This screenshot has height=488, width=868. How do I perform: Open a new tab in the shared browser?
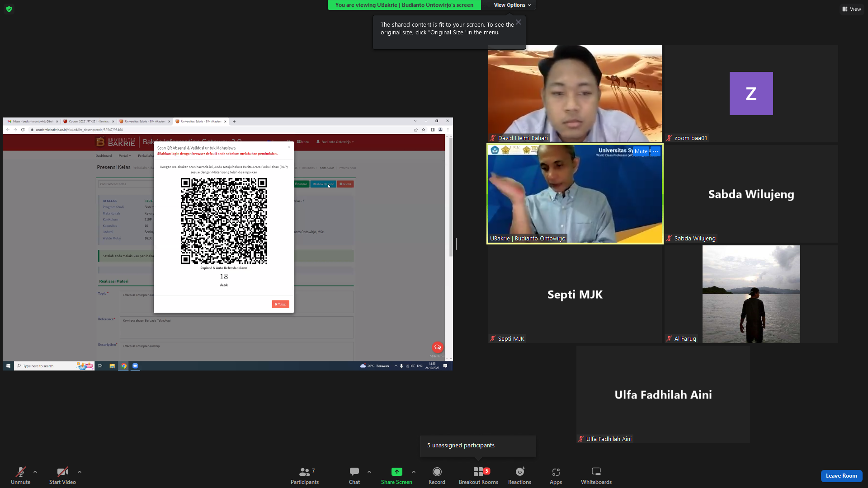pos(234,122)
